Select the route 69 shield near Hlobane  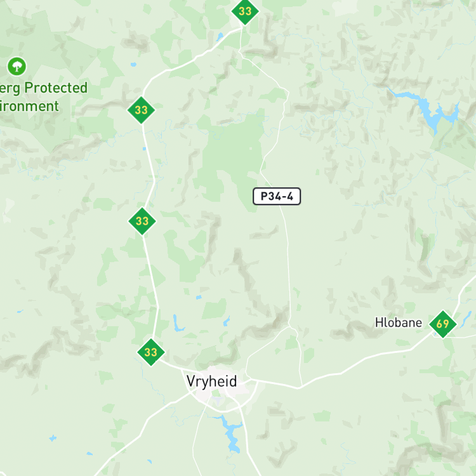[442, 324]
